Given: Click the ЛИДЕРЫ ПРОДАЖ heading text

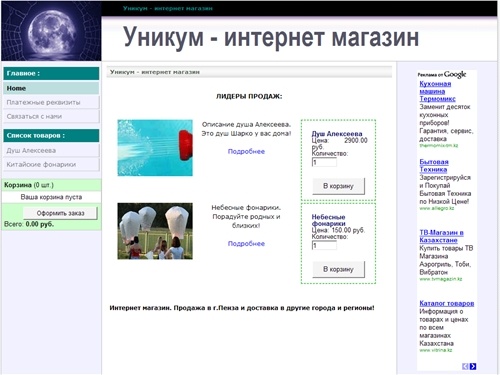Looking at the screenshot, I should pos(249,97).
